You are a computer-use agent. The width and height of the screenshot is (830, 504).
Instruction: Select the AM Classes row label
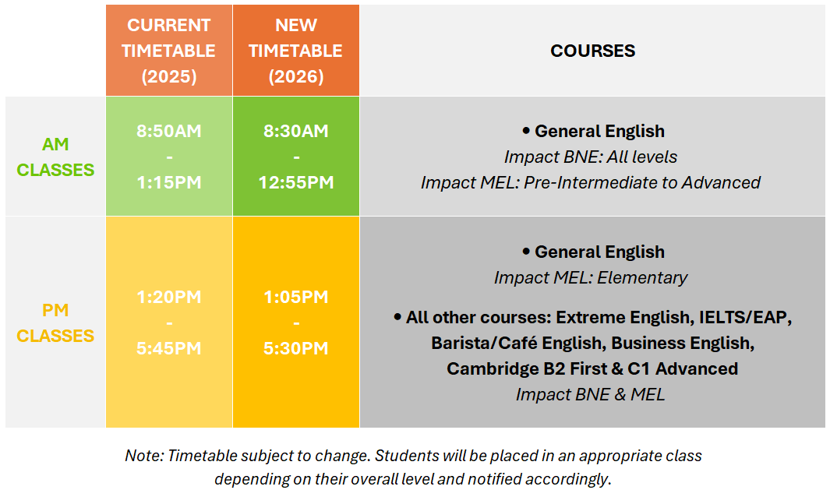pos(55,157)
